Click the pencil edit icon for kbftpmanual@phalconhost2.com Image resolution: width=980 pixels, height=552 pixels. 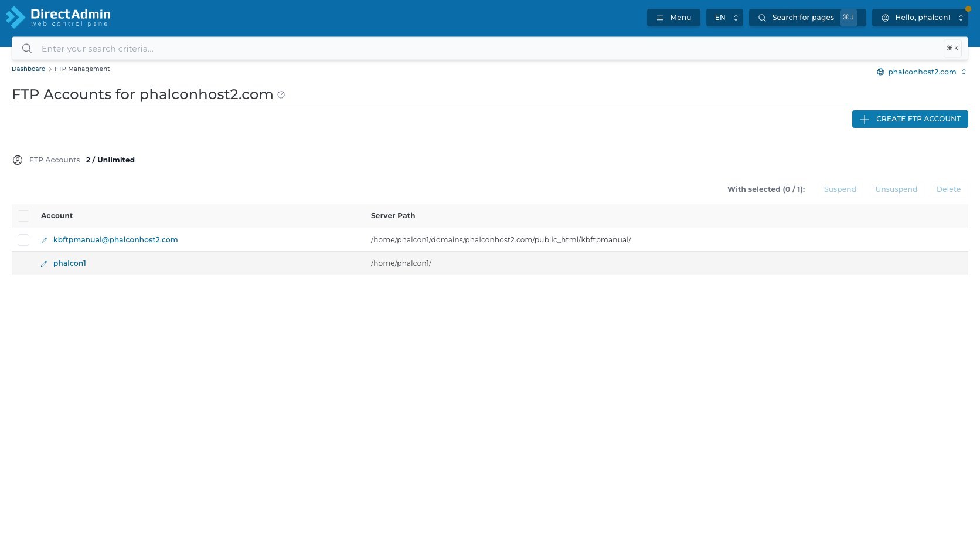click(44, 241)
